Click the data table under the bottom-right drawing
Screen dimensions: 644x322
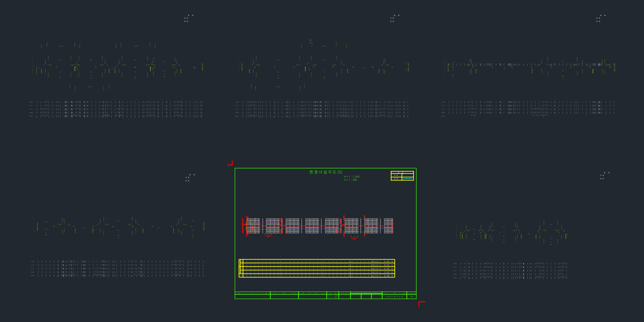510,271
